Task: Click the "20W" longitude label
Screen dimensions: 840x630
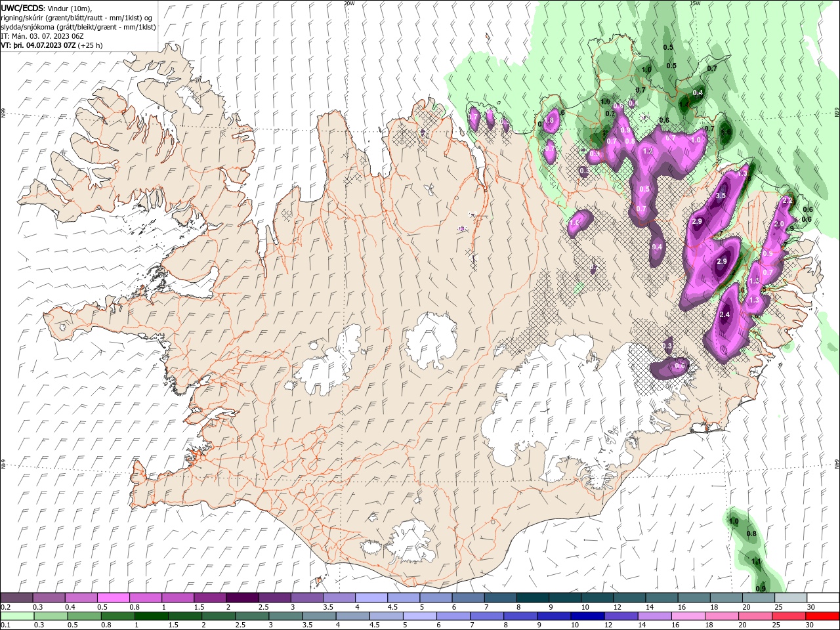Action: (349, 3)
